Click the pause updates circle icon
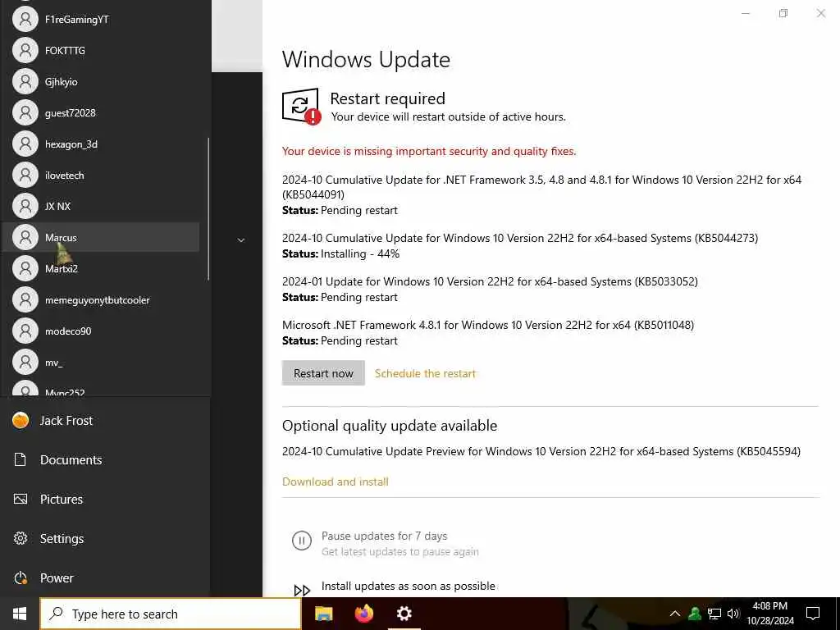The width and height of the screenshot is (840, 630). point(302,541)
